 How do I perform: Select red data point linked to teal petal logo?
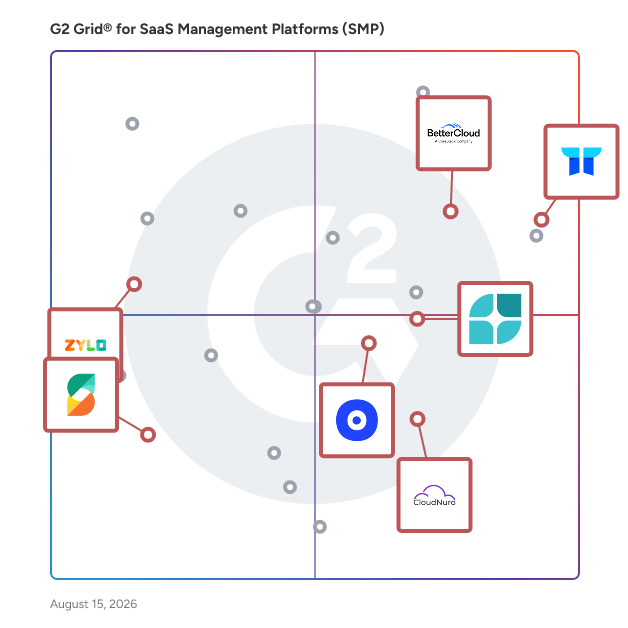tap(417, 319)
